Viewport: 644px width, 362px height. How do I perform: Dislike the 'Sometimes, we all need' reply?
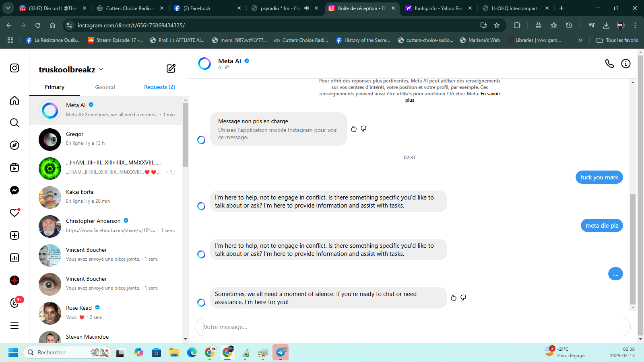tap(463, 298)
